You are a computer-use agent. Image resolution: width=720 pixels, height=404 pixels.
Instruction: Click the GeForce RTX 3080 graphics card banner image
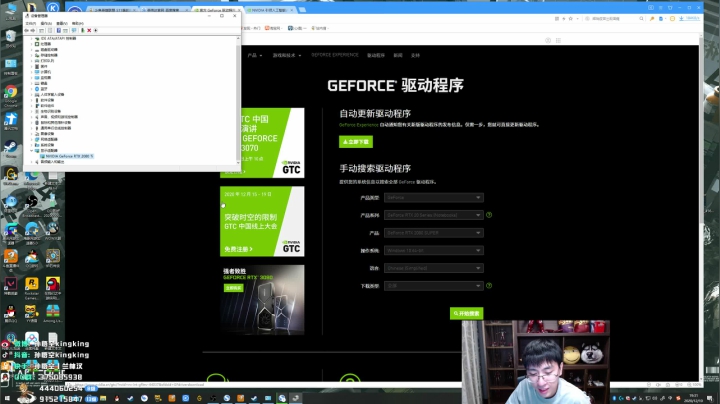(x=262, y=300)
